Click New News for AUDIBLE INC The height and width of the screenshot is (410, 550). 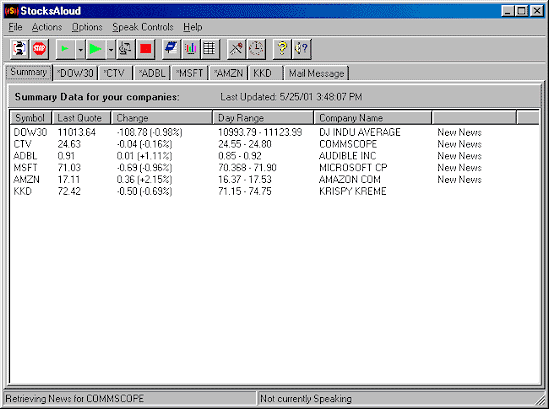460,156
